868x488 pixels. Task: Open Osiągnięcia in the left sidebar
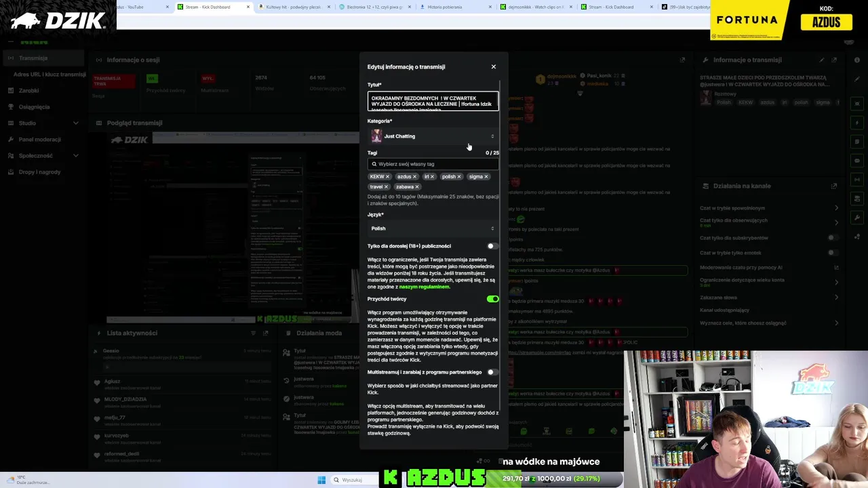[34, 107]
